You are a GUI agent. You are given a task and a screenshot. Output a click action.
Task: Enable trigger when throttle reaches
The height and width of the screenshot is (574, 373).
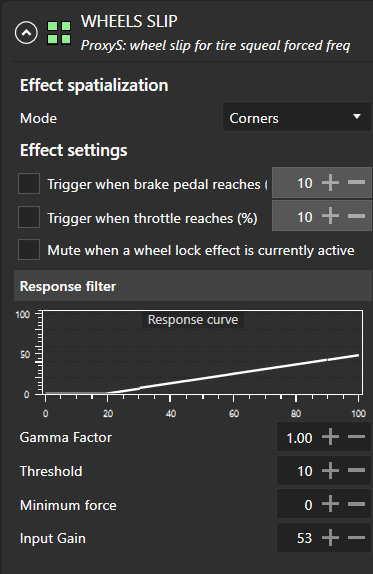pos(29,217)
